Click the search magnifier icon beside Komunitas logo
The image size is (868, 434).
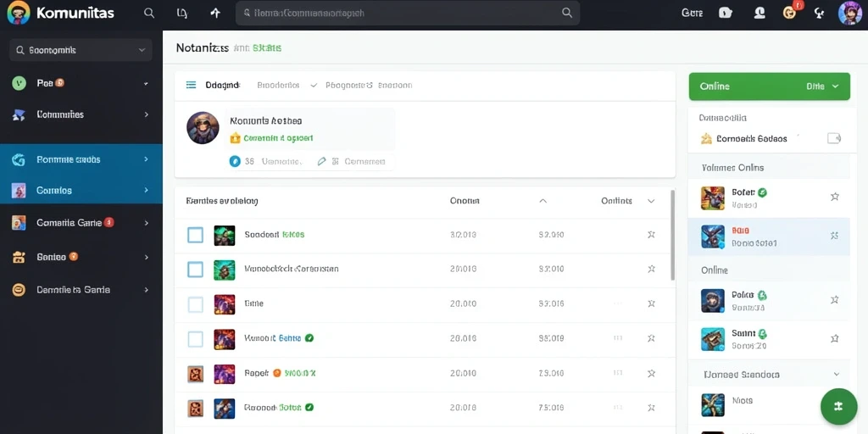pos(149,13)
